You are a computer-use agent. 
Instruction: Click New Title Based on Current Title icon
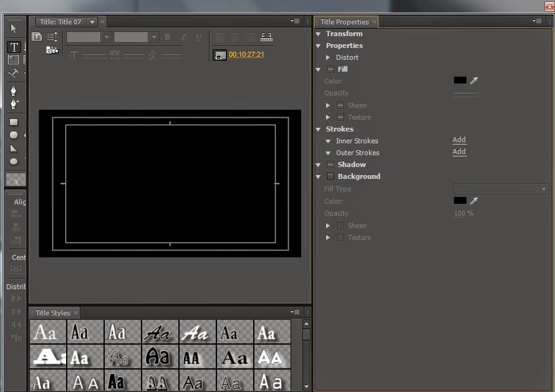pos(37,36)
